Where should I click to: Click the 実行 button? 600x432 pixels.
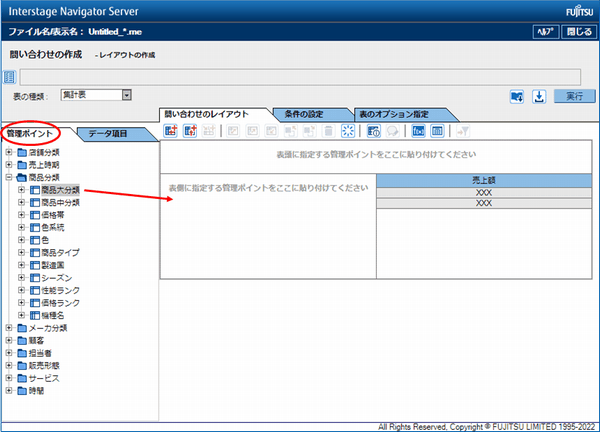[575, 96]
